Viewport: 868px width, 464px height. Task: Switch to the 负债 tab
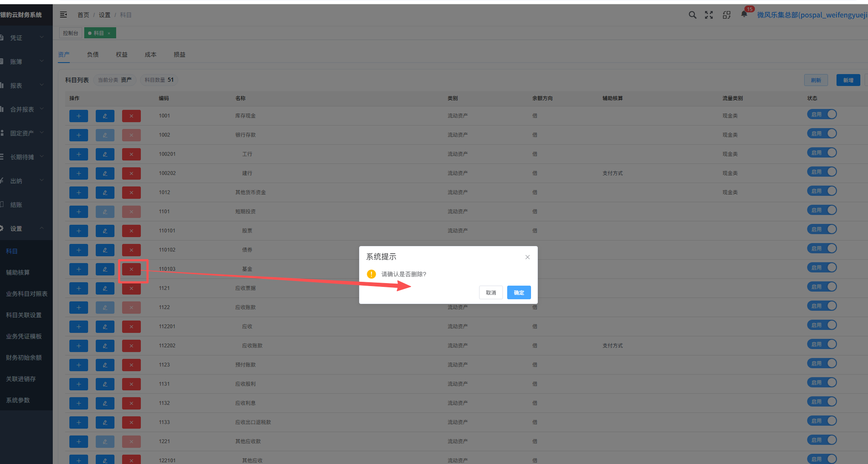click(x=93, y=54)
